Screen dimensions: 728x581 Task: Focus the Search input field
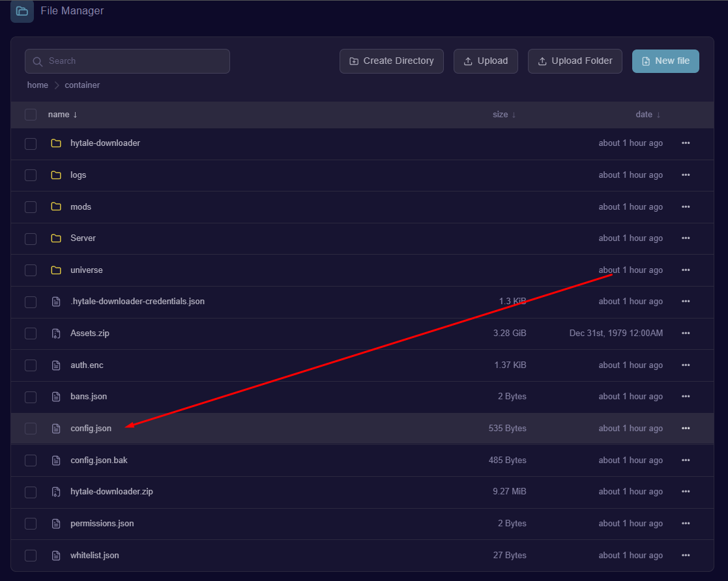click(x=127, y=61)
